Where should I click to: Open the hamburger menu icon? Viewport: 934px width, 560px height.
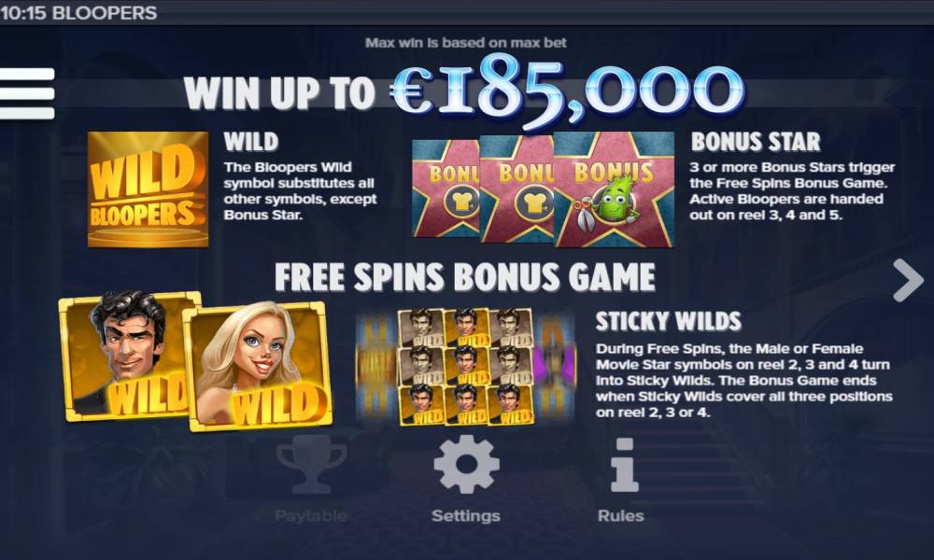point(27,93)
